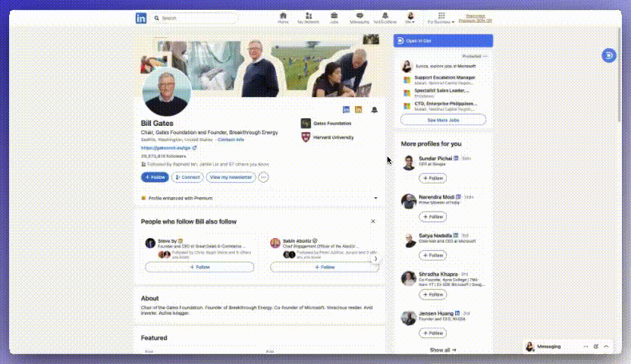Image resolution: width=631 pixels, height=364 pixels.
Task: Follow Sabin Aboitiz
Action: [x=325, y=267]
